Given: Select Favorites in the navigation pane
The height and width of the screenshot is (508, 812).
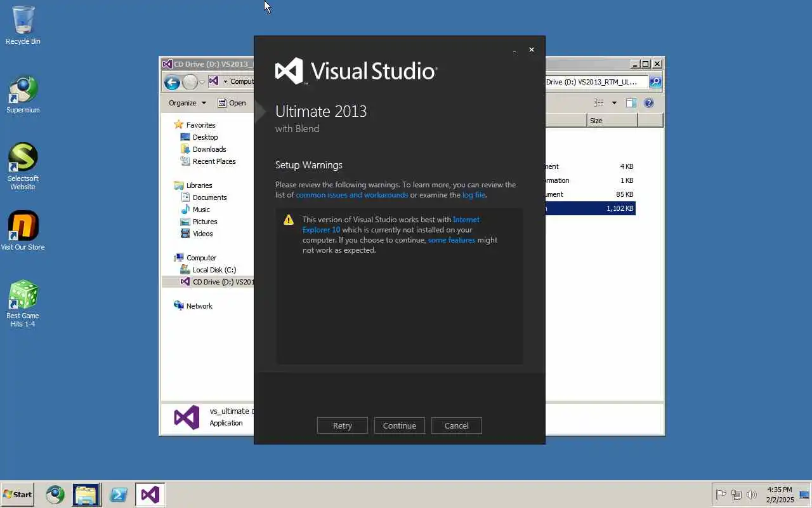Looking at the screenshot, I should 200,125.
